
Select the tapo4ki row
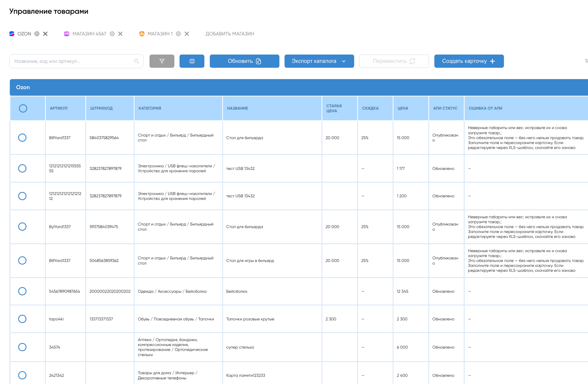22,319
